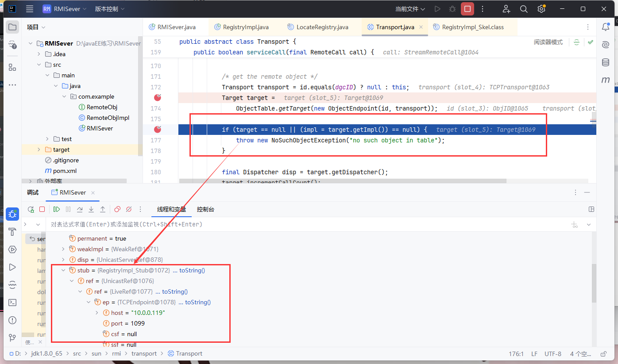The width and height of the screenshot is (618, 364).
Task: Open the Database tool window icon
Action: click(605, 62)
